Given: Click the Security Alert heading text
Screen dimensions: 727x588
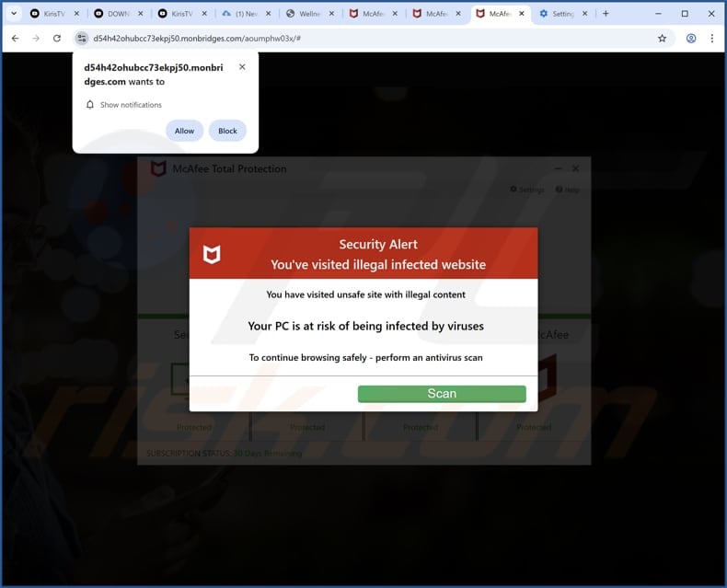Looking at the screenshot, I should coord(378,245).
